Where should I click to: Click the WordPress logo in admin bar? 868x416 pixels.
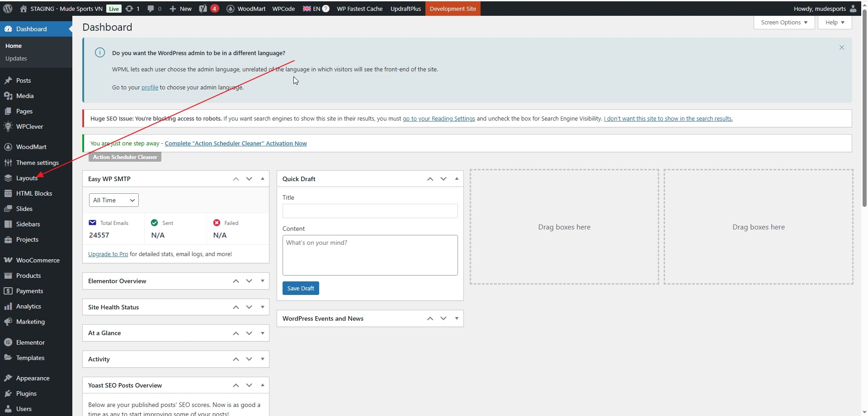tap(8, 9)
